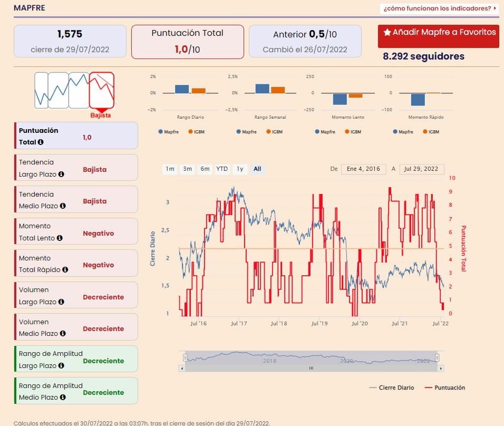504x426 pixels.
Task: Click the Tendencia Largo Plazo Bajista row
Action: tap(76, 168)
